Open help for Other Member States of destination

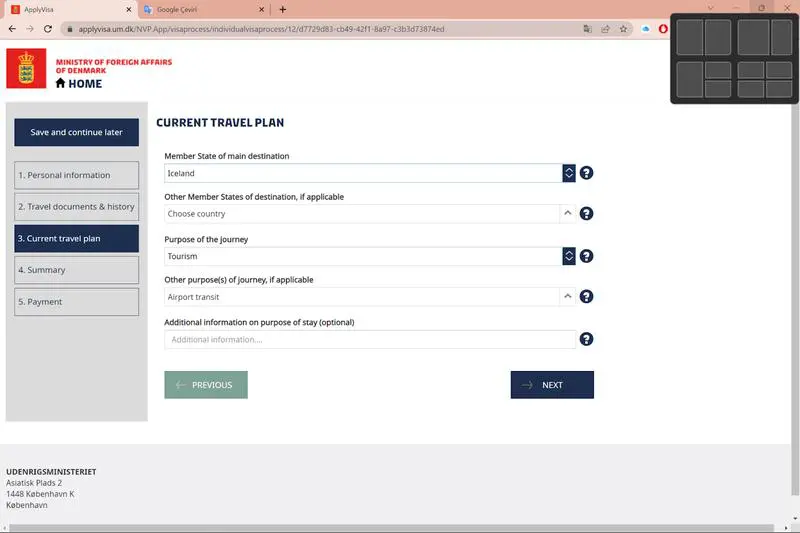(586, 214)
